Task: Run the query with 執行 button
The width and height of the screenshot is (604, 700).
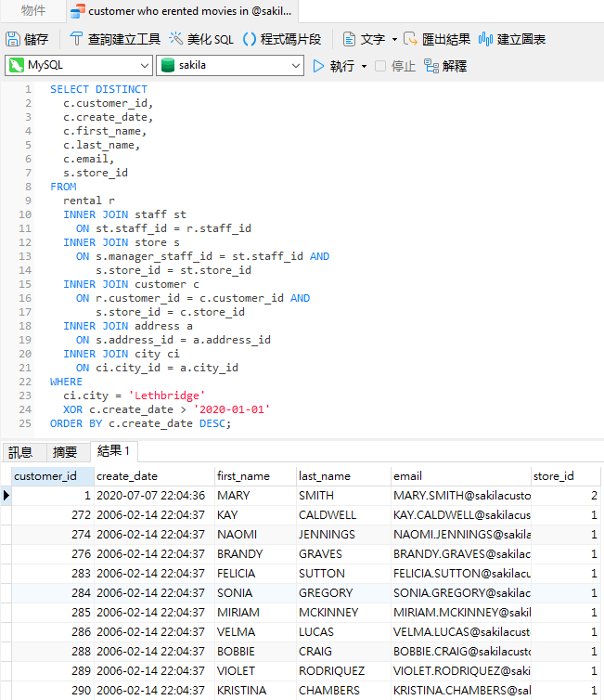Action: [333, 66]
